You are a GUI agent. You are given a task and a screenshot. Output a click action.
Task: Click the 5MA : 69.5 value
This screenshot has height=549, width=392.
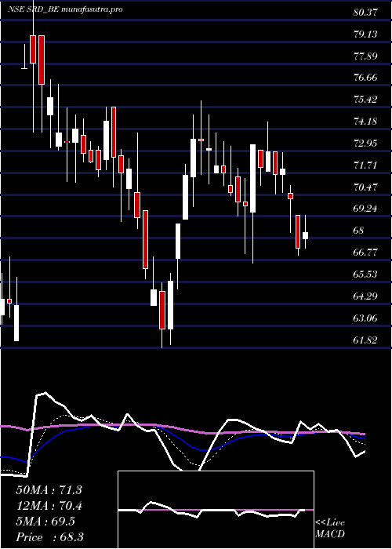point(45,522)
